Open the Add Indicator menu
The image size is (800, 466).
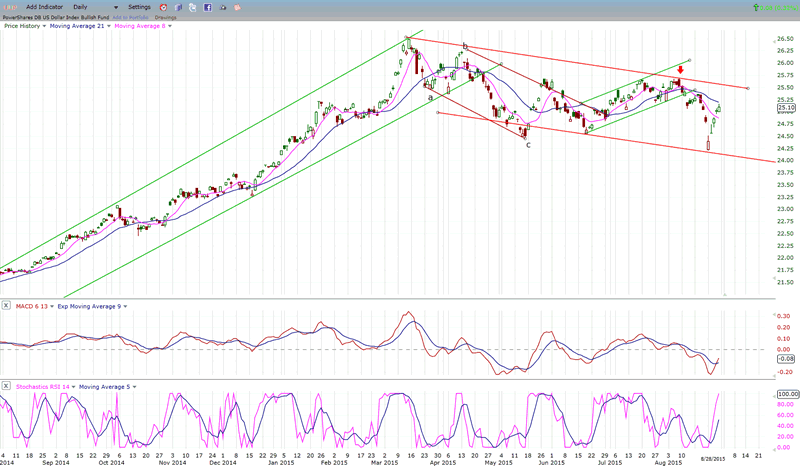(46, 7)
